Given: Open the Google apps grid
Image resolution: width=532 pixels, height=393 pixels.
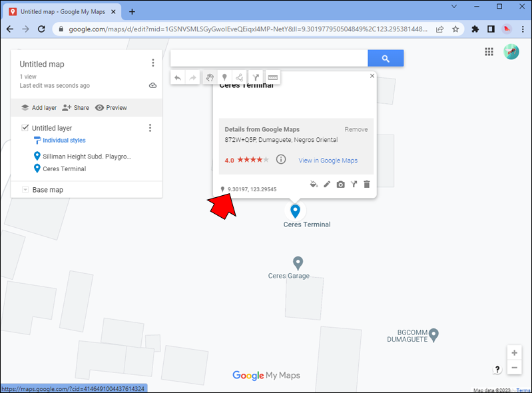Looking at the screenshot, I should coord(489,51).
